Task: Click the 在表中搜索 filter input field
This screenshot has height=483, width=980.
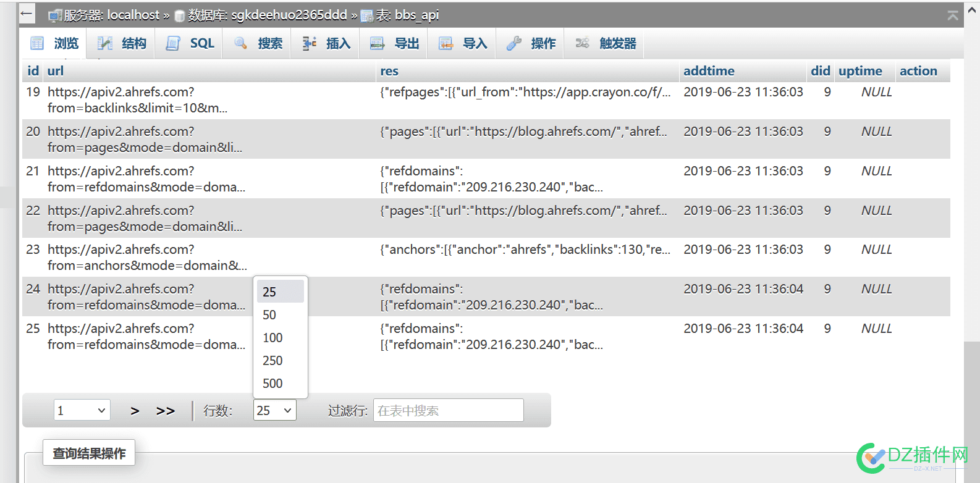Action: [448, 410]
